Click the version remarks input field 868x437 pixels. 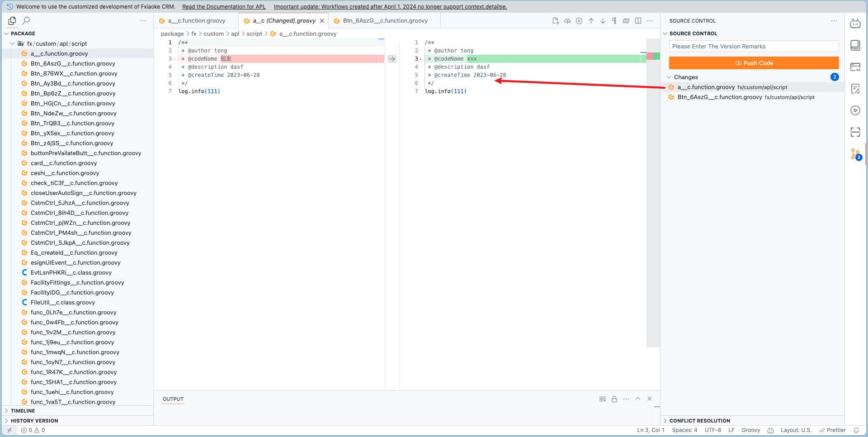point(754,47)
